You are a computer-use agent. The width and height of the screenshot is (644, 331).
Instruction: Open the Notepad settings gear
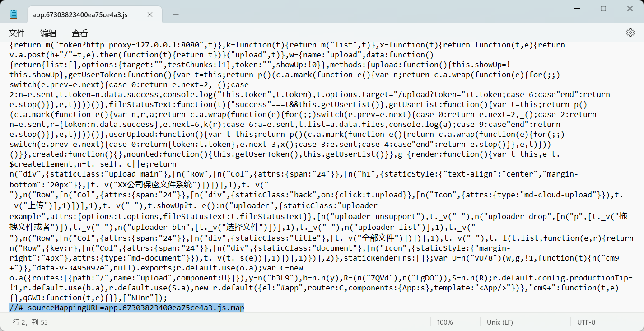click(x=630, y=33)
